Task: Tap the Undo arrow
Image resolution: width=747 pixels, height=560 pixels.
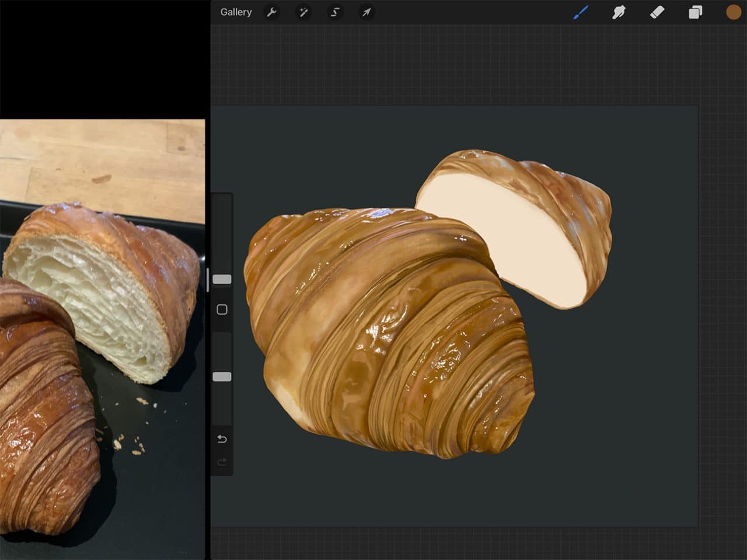Action: coord(222,439)
